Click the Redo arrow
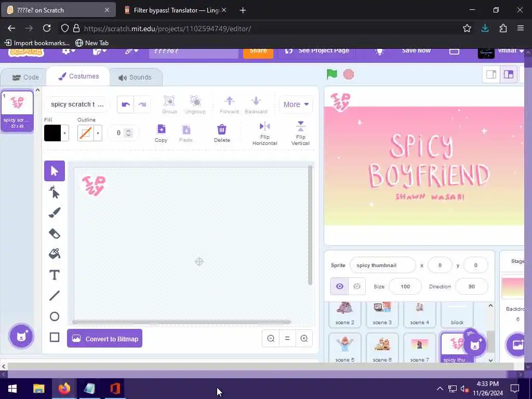The width and height of the screenshot is (532, 399). pos(142,104)
